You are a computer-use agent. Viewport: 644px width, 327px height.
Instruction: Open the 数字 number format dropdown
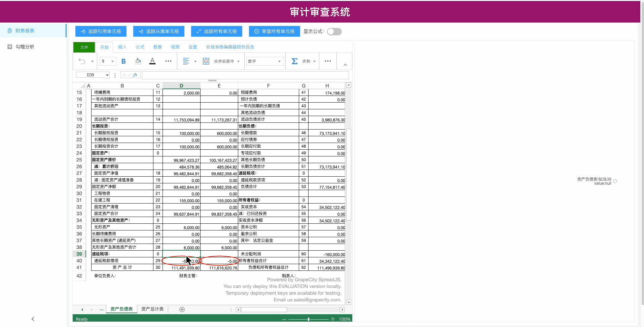(265, 61)
